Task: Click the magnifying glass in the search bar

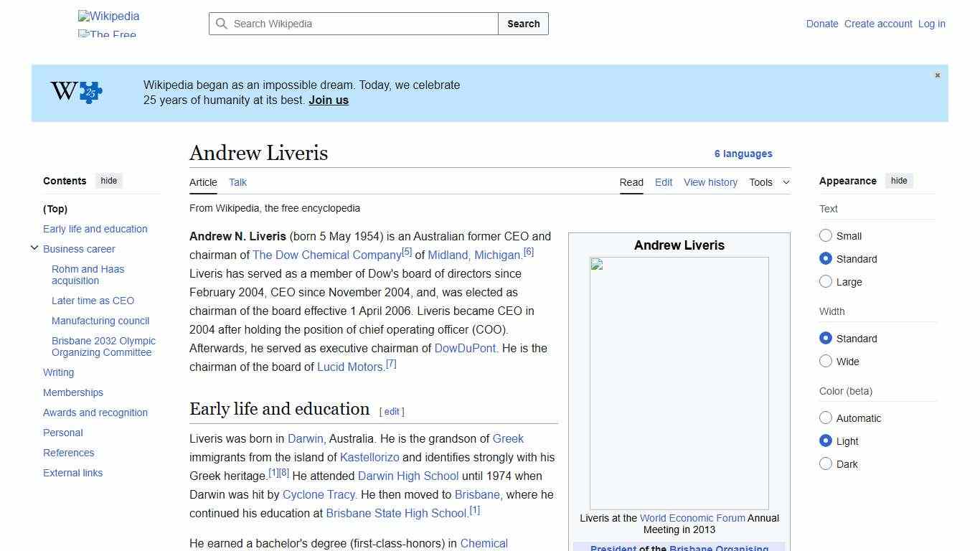Action: [x=222, y=24]
